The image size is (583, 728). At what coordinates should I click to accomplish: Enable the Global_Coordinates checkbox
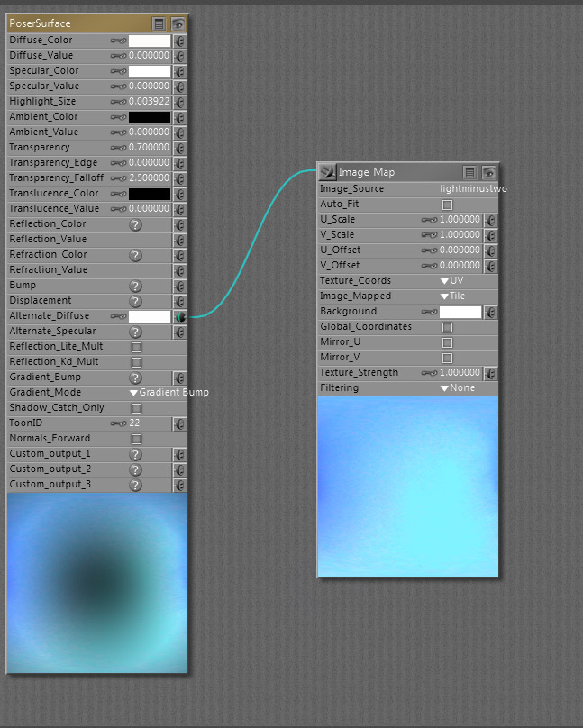[x=448, y=327]
